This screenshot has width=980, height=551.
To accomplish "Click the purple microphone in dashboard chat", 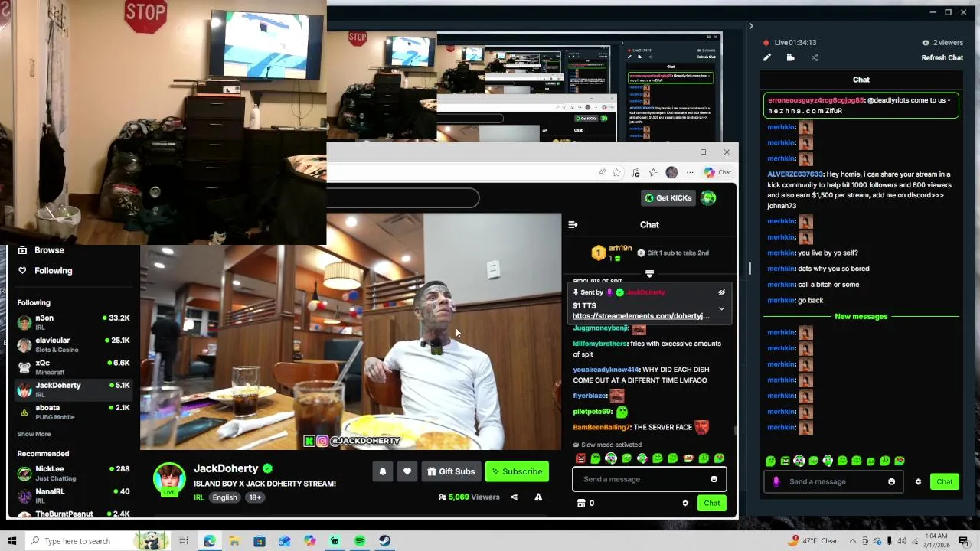I will (776, 481).
